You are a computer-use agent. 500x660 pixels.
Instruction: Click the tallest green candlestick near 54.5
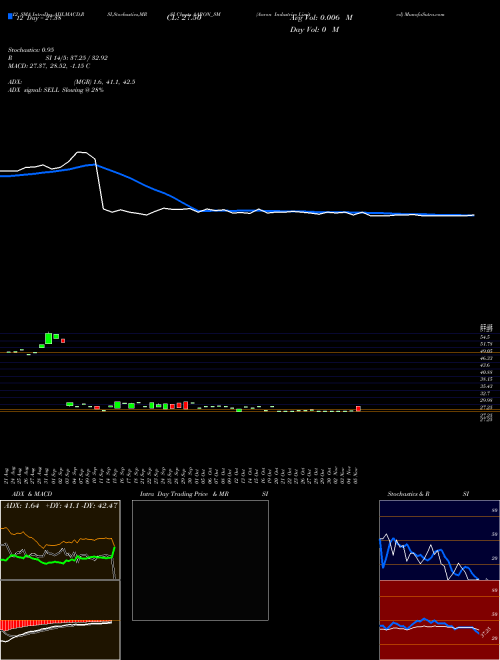click(x=49, y=338)
